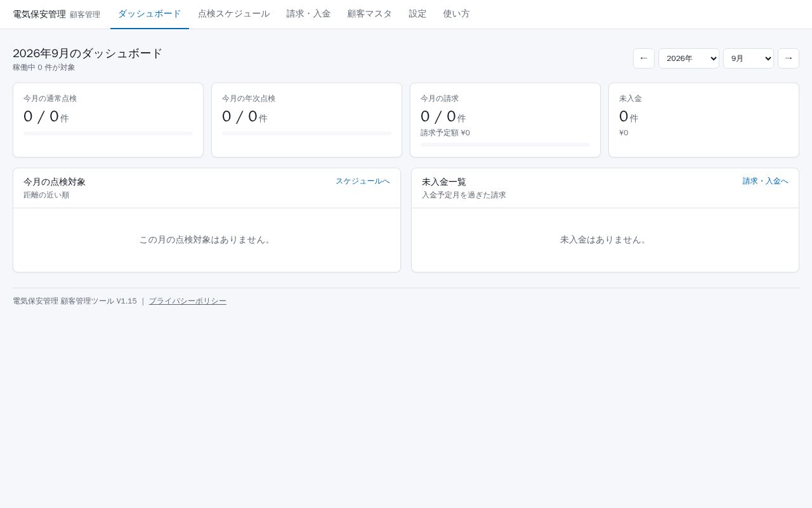Go to previous month with left arrow
The width and height of the screenshot is (812, 508).
pos(644,58)
